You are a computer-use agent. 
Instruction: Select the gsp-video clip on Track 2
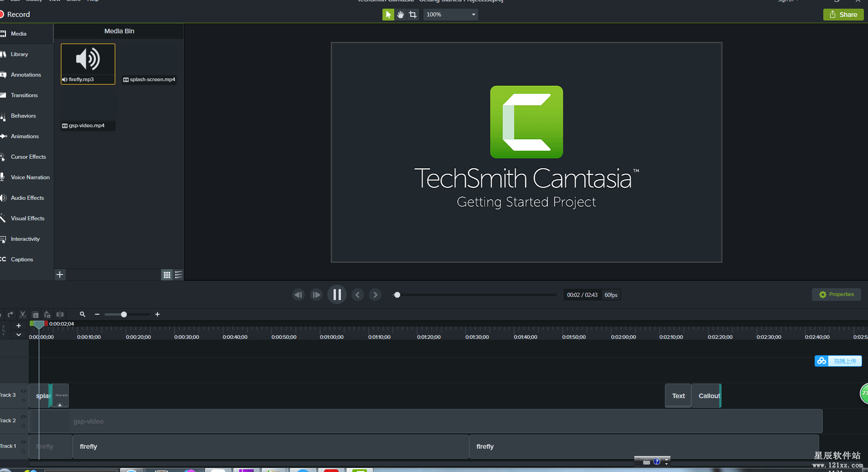[426, 421]
